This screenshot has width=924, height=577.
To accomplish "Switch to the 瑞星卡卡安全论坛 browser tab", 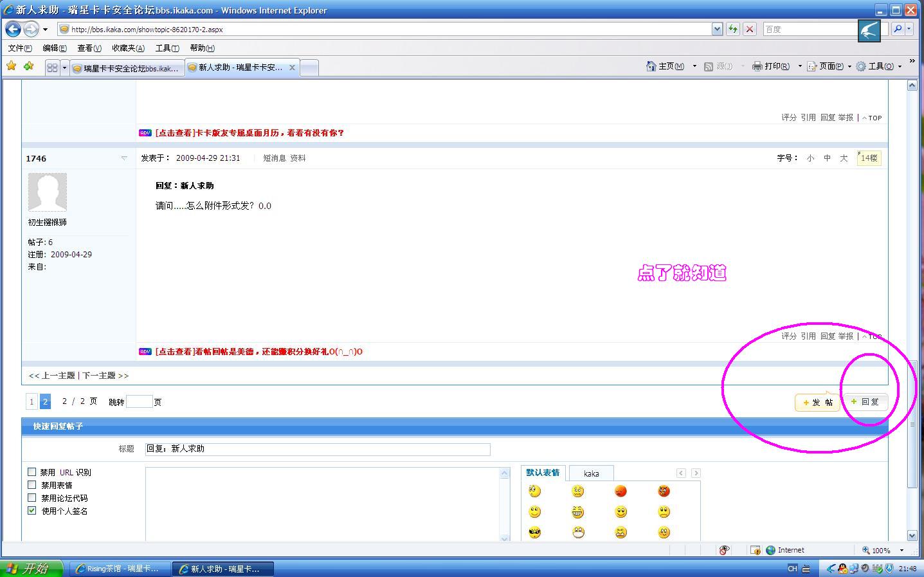I will pos(126,68).
